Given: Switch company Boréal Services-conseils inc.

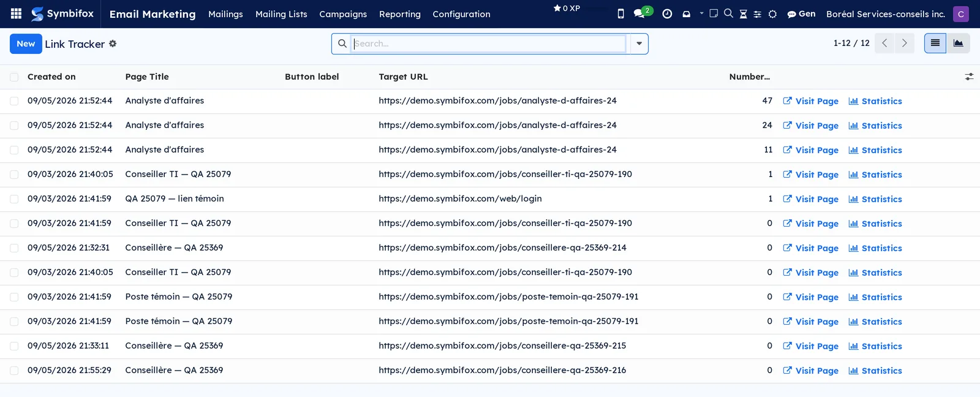Looking at the screenshot, I should pos(886,13).
